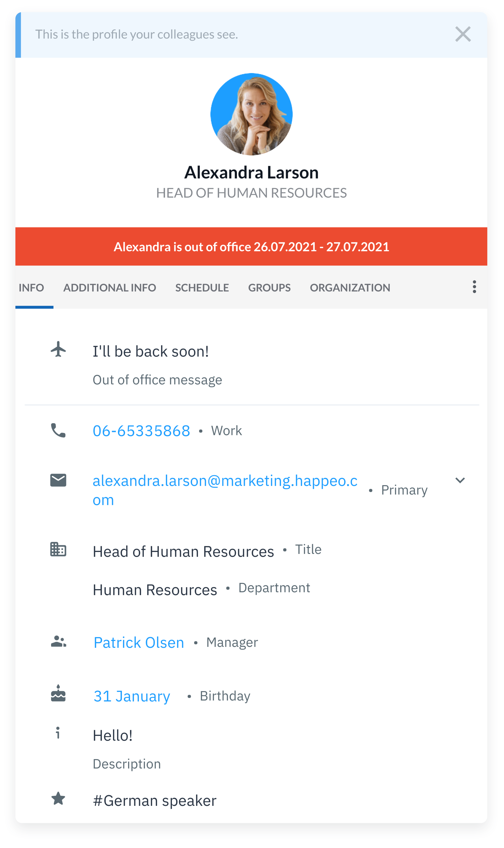Open the alexandra.larson@marketing.happeo.com email link
Image resolution: width=504 pixels, height=848 pixels.
point(225,481)
